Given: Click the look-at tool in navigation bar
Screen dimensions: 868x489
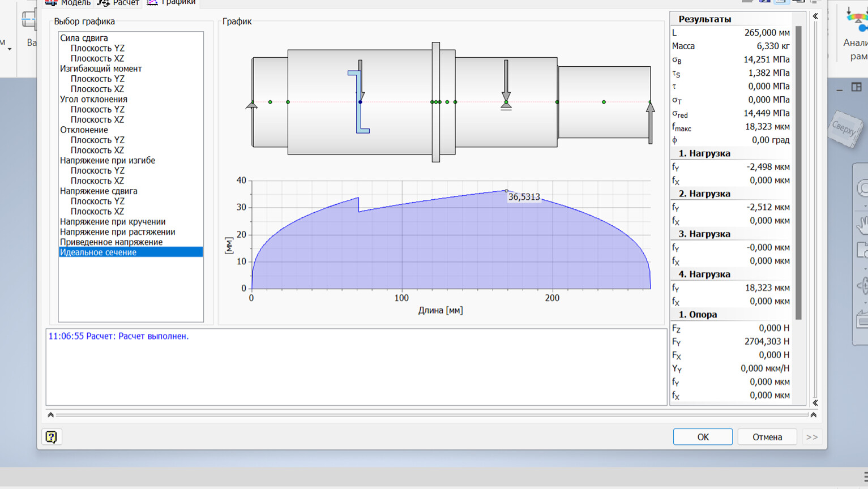Looking at the screenshot, I should click(862, 320).
